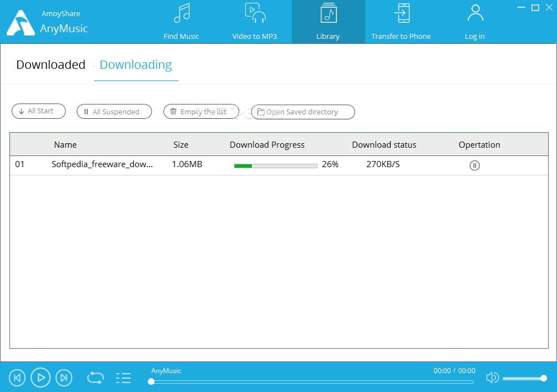
Task: Click the row number 01
Action: [x=19, y=164]
